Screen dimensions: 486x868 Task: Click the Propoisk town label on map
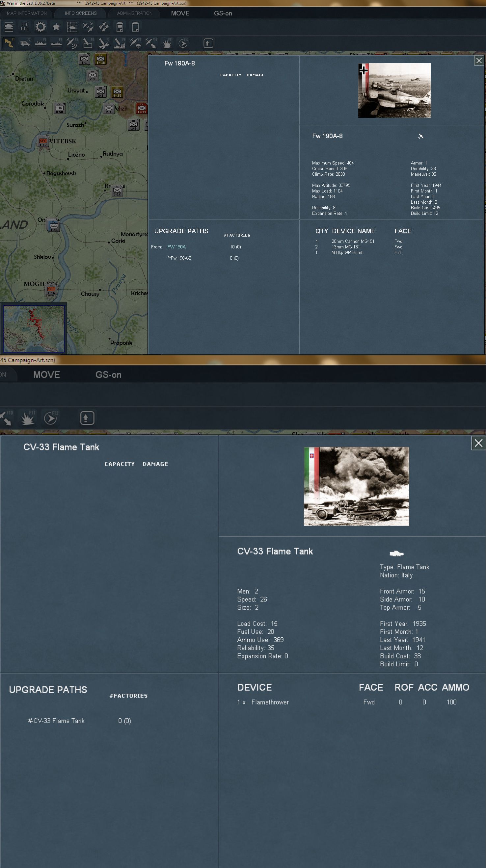121,343
